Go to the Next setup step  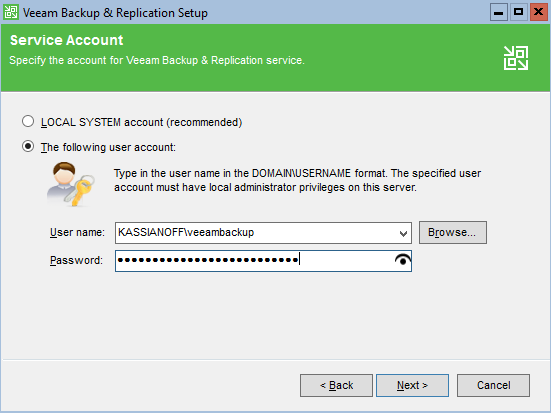pyautogui.click(x=412, y=385)
